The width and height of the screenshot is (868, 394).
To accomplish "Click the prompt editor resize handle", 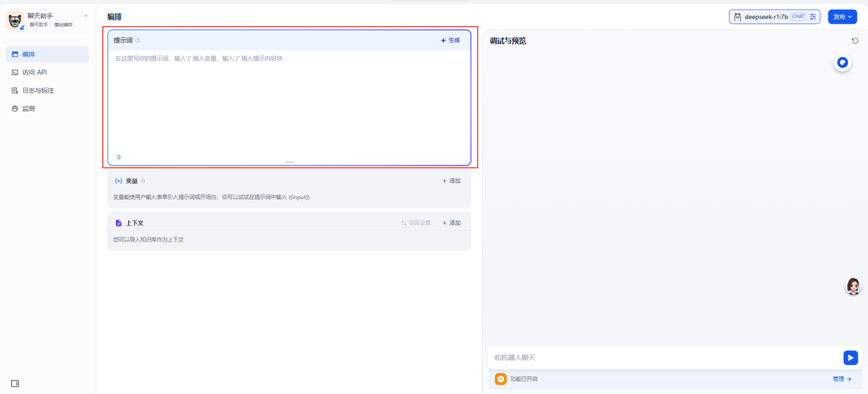I will tap(290, 162).
